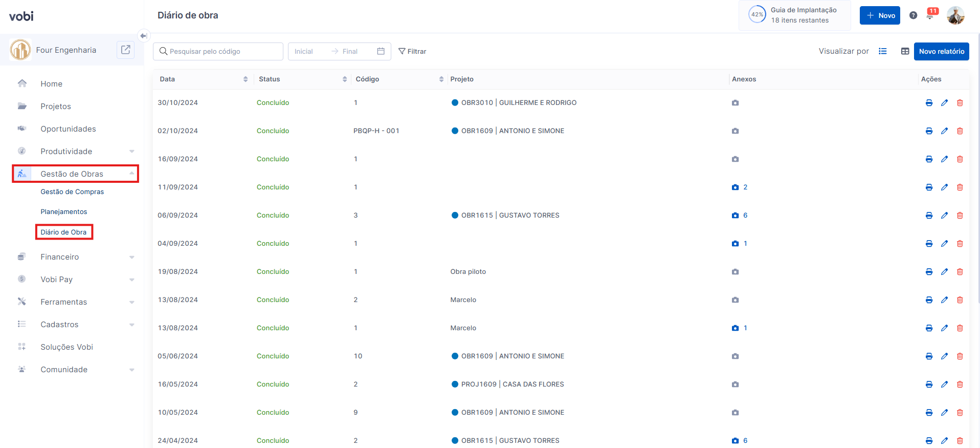Edit the 11/09/2024 report
The width and height of the screenshot is (980, 448).
point(944,187)
